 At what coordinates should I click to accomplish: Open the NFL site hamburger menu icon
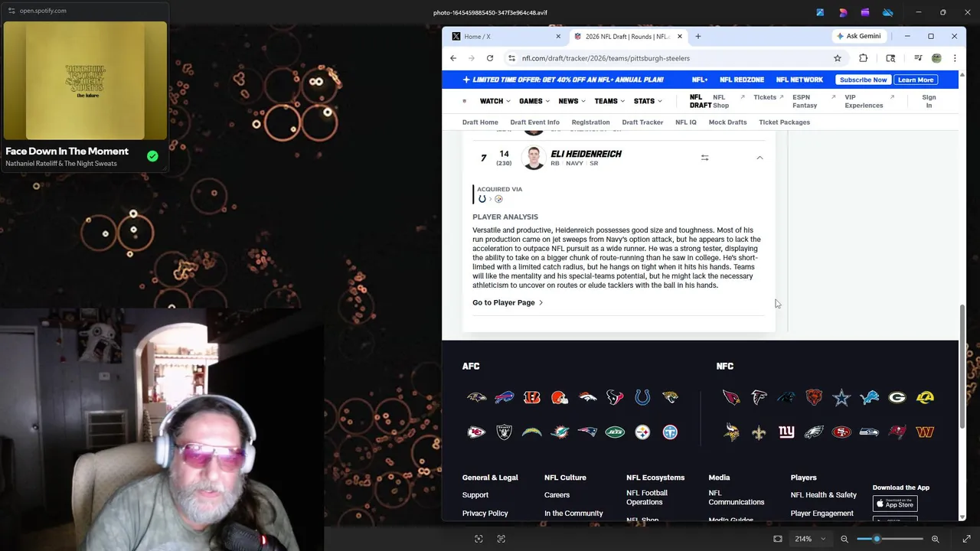coord(464,101)
